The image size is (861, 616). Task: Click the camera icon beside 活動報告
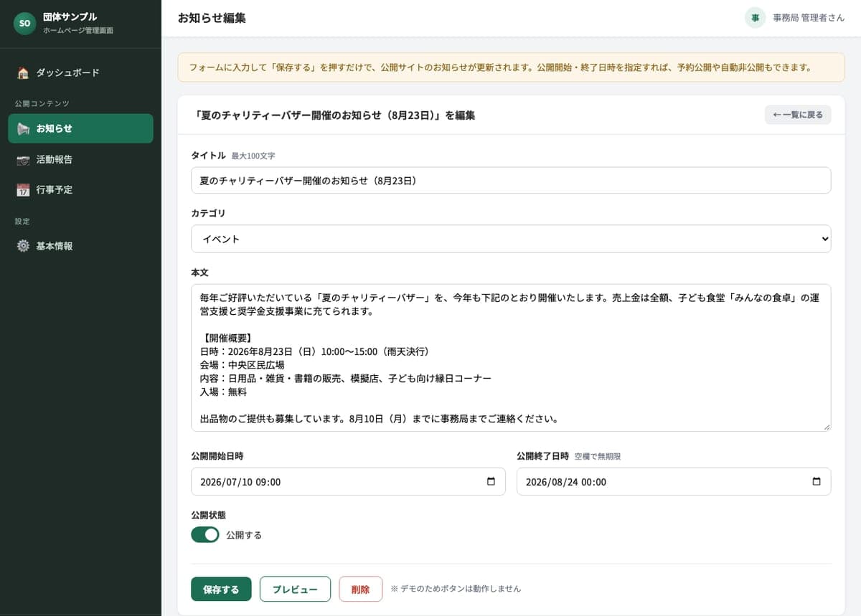tap(23, 159)
